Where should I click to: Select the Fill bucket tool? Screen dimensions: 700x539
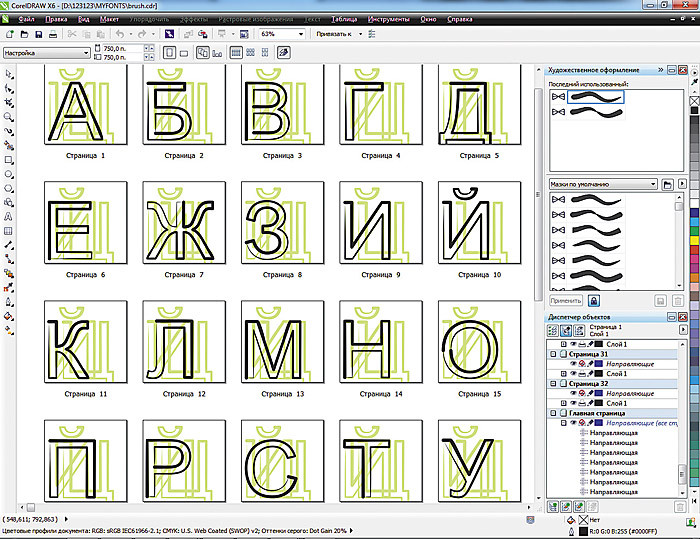coord(9,316)
